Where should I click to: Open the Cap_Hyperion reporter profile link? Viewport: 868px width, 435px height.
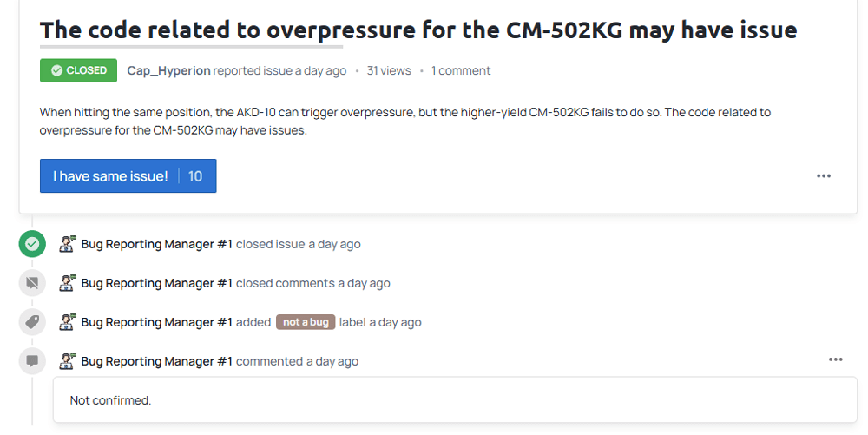click(169, 71)
